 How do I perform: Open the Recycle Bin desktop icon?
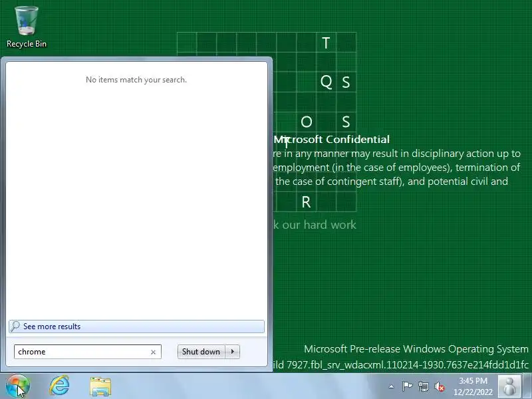coord(26,27)
